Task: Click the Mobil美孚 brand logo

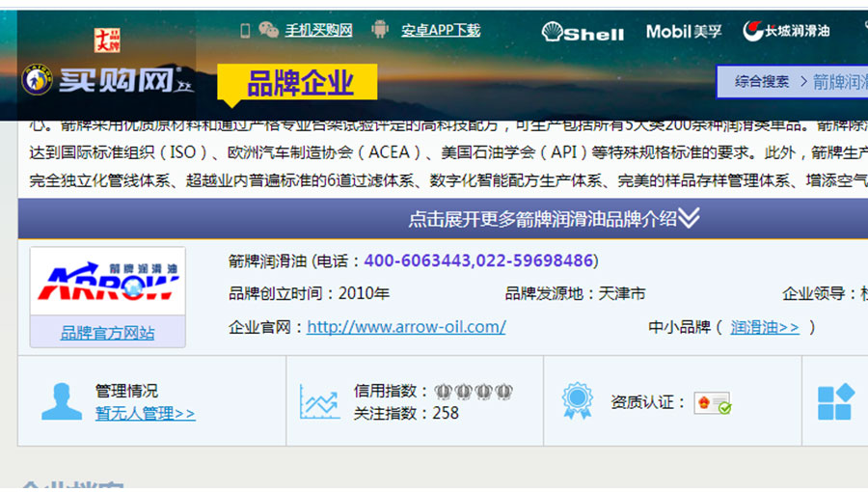Action: coord(684,31)
